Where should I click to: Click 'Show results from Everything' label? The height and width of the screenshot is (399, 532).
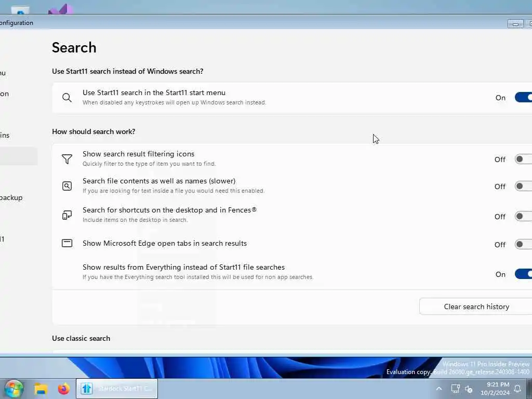pyautogui.click(x=183, y=267)
